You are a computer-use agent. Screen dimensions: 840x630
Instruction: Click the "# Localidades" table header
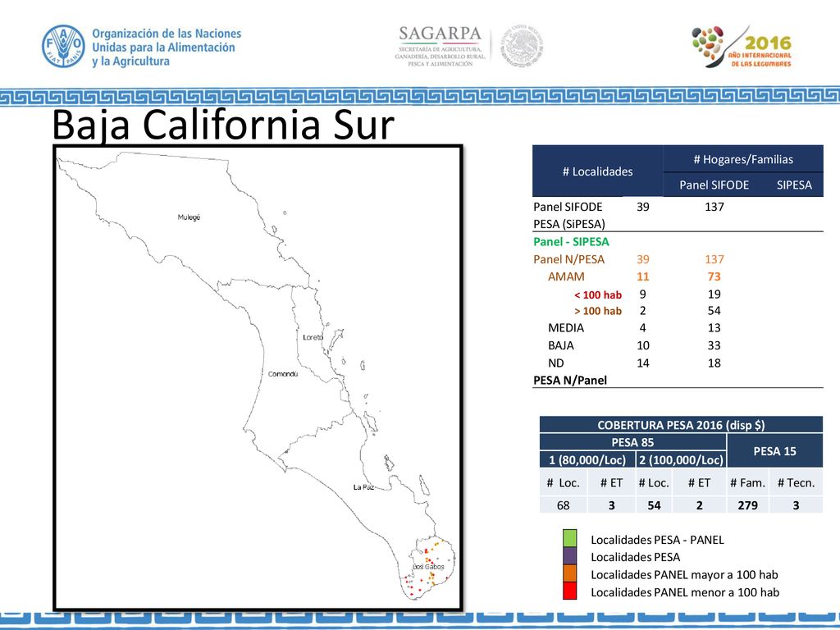tap(597, 171)
